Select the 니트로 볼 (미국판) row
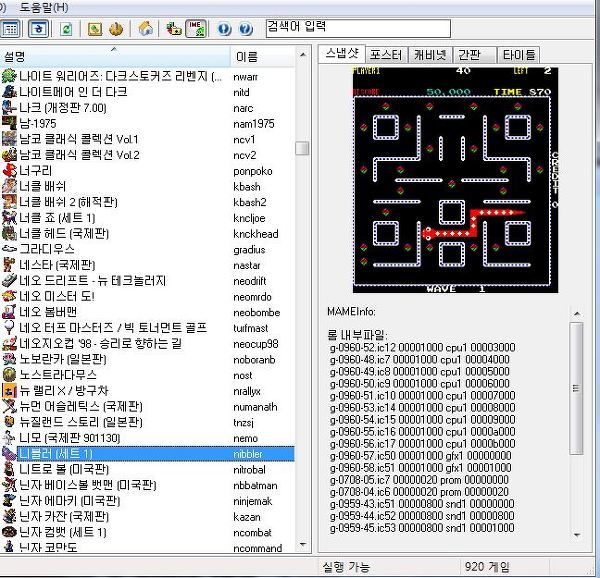This screenshot has height=578, width=600. click(x=147, y=469)
